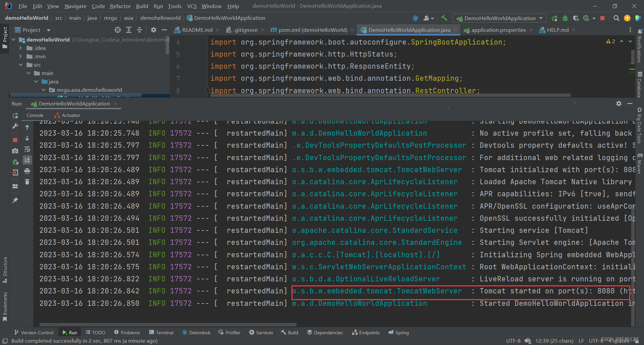Open editor tabs more-options menu

point(630,30)
